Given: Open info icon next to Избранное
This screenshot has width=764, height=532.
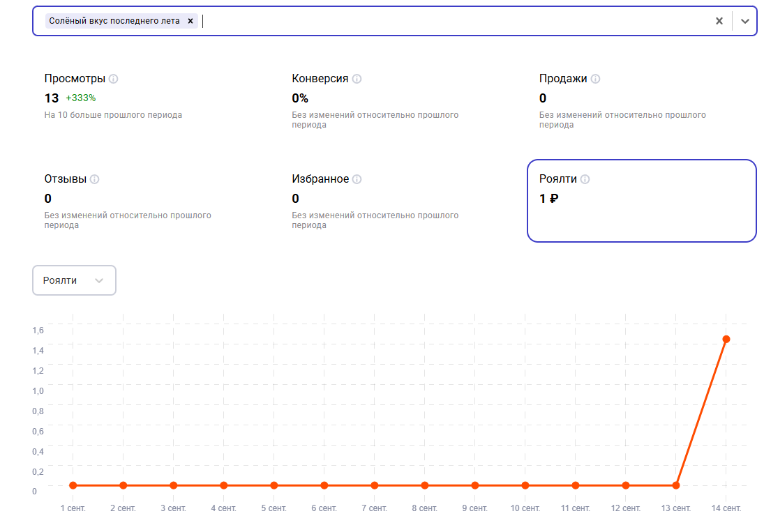Looking at the screenshot, I should coord(357,179).
